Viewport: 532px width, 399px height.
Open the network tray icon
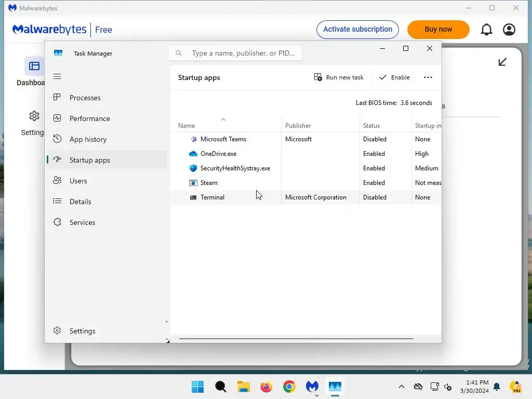434,387
